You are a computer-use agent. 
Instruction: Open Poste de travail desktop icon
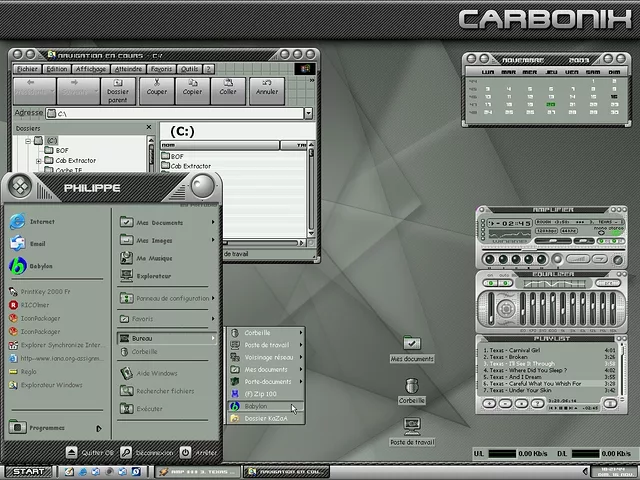click(411, 428)
